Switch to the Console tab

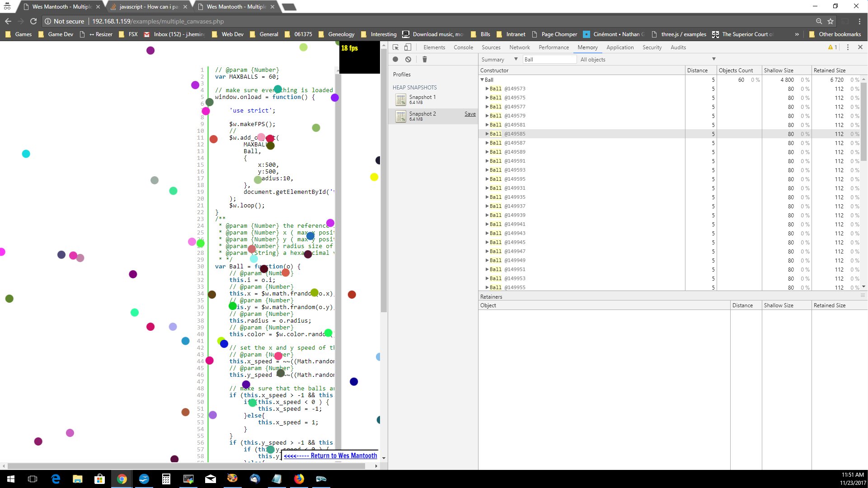point(463,47)
